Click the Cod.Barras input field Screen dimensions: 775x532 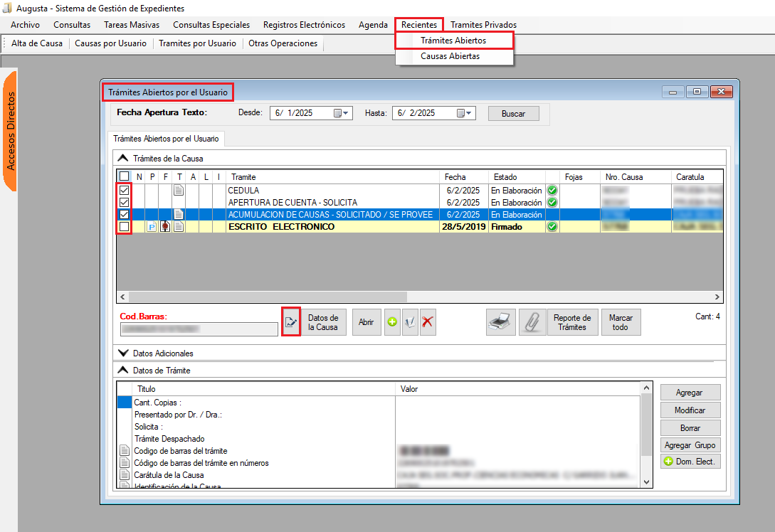click(199, 329)
